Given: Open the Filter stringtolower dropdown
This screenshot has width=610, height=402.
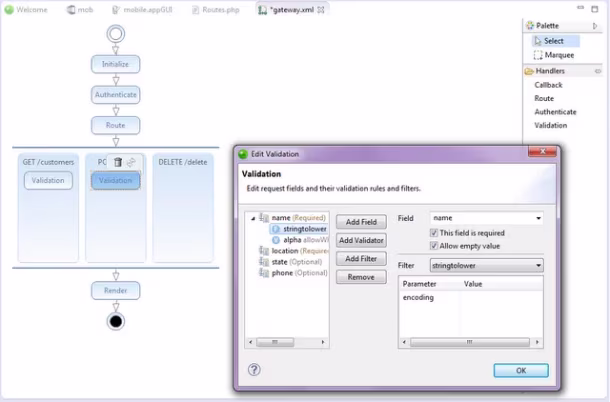Looking at the screenshot, I should pos(538,266).
